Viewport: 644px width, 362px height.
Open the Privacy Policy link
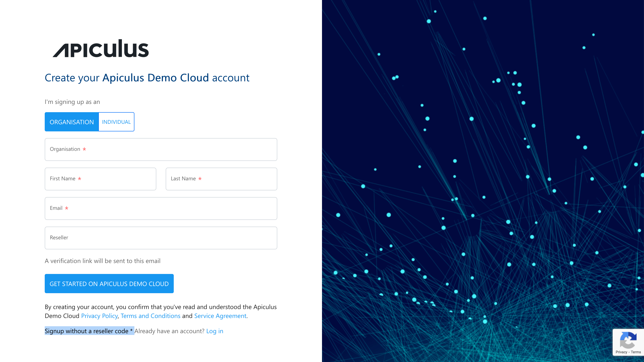[99, 316]
